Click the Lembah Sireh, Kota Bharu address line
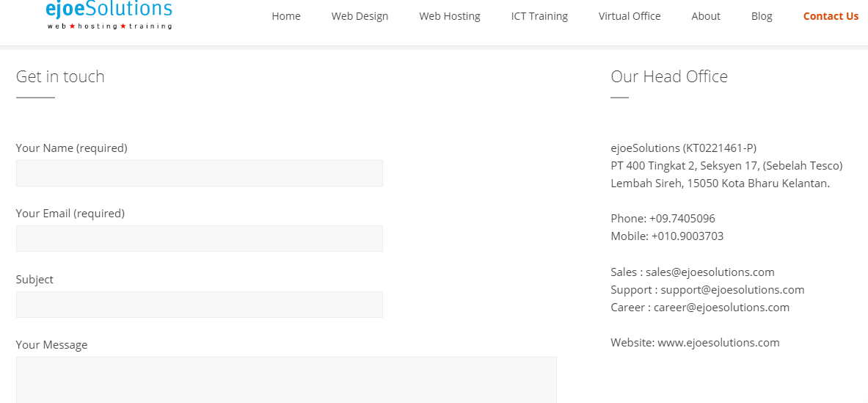This screenshot has height=403, width=868. (721, 184)
